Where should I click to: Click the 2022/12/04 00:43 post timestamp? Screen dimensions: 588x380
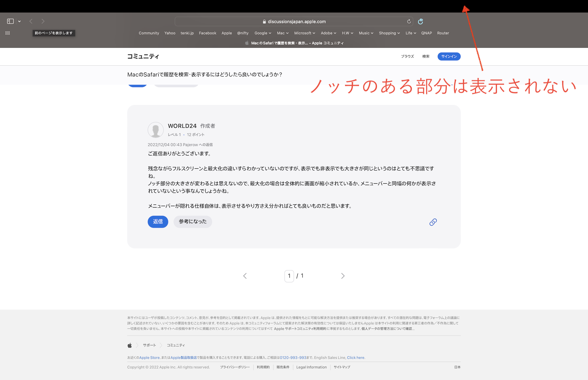[x=165, y=145]
